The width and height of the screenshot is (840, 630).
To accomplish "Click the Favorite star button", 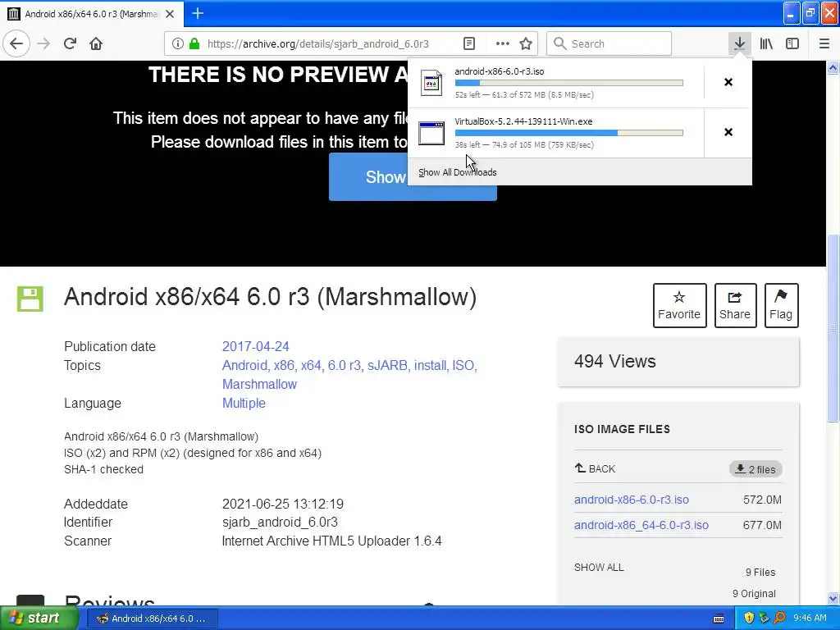I will point(679,305).
